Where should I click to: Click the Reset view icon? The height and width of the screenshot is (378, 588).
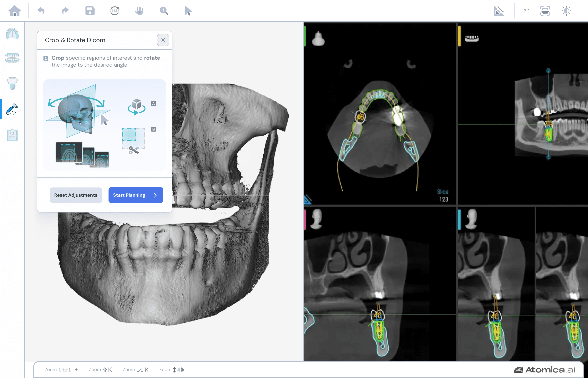[x=114, y=11]
